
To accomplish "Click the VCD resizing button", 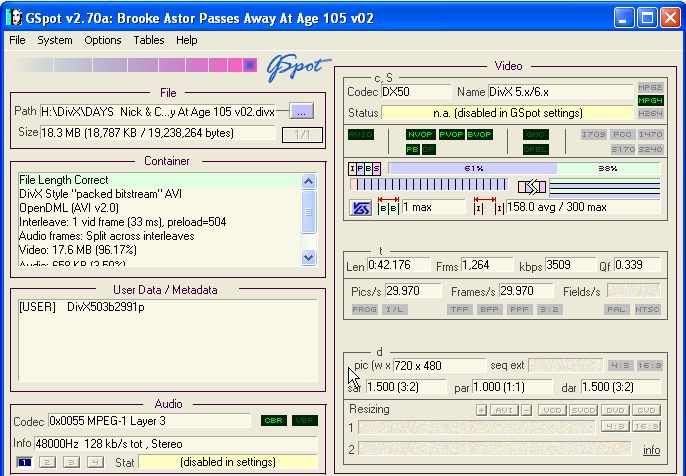I will pyautogui.click(x=552, y=410).
